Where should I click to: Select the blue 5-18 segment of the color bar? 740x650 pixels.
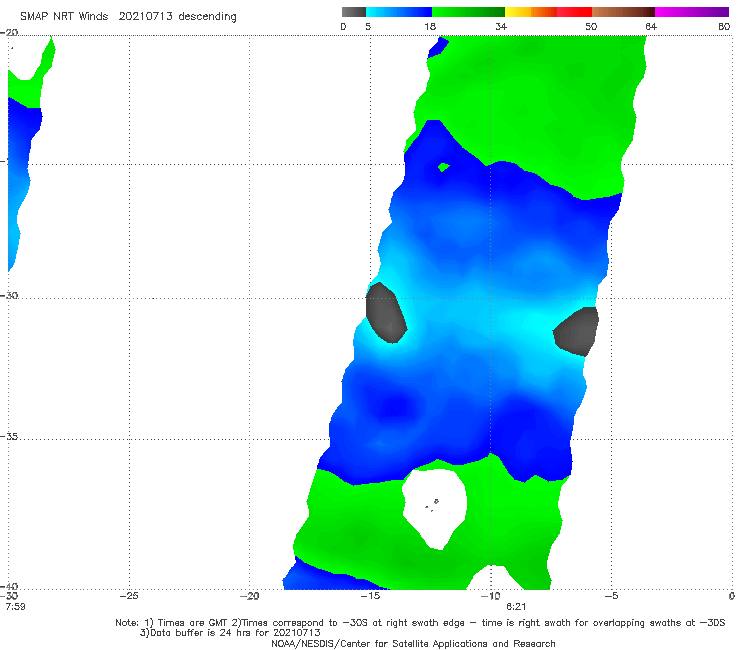399,12
